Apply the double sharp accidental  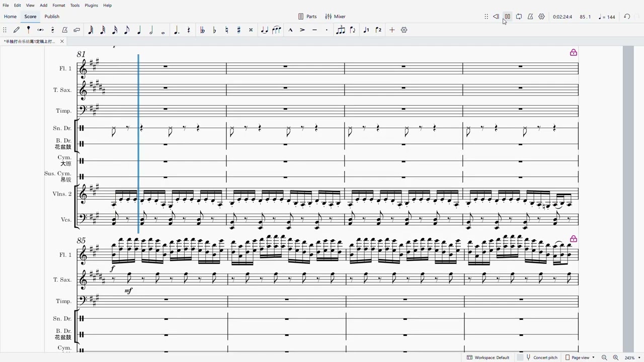[251, 30]
